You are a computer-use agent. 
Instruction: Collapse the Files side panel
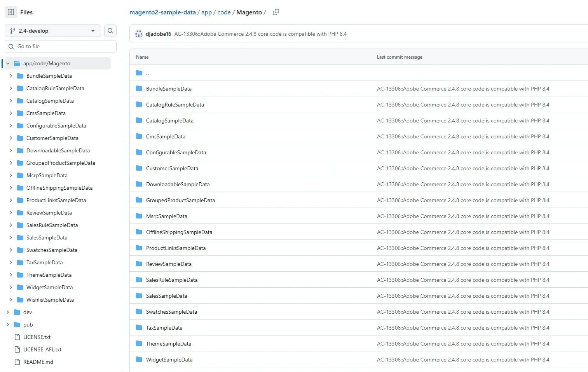click(x=10, y=12)
